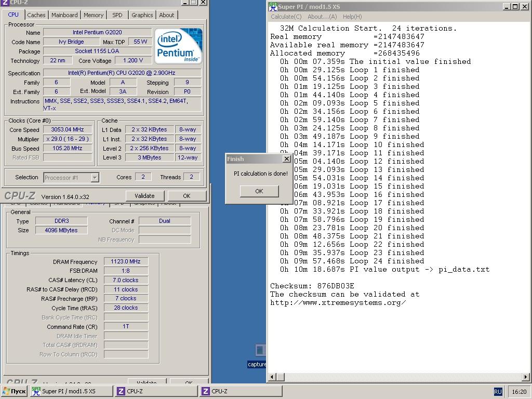Click the DRAM Frequency value 1123.0 MHz
Viewport: 532px width, 399px height.
(x=126, y=261)
